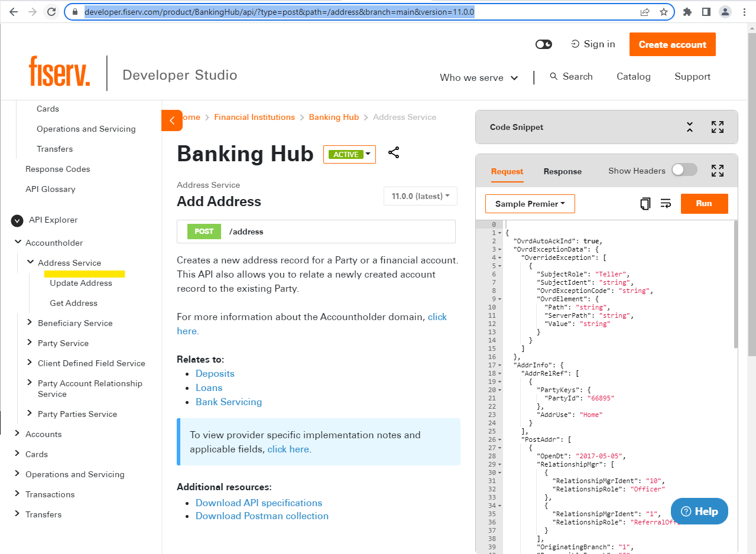Switch to Response tab

(563, 171)
